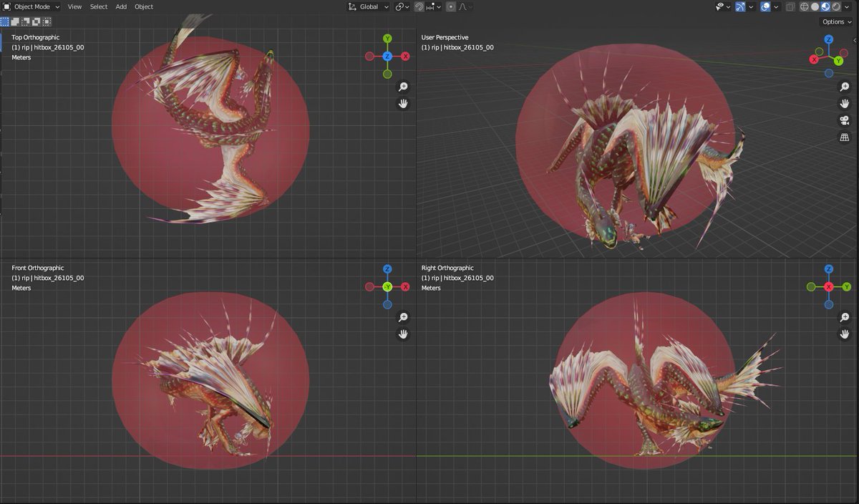
Task: Switch to material preview shading
Action: [x=825, y=6]
